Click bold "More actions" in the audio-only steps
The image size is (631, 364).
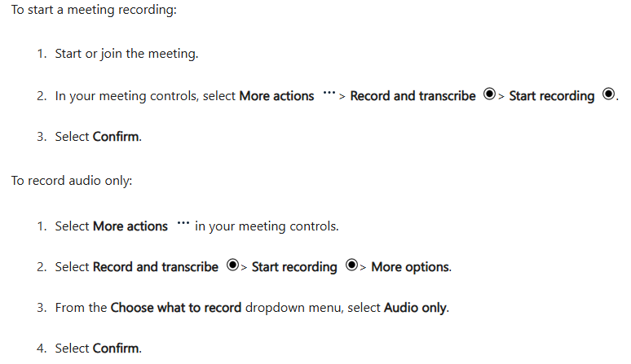click(130, 226)
